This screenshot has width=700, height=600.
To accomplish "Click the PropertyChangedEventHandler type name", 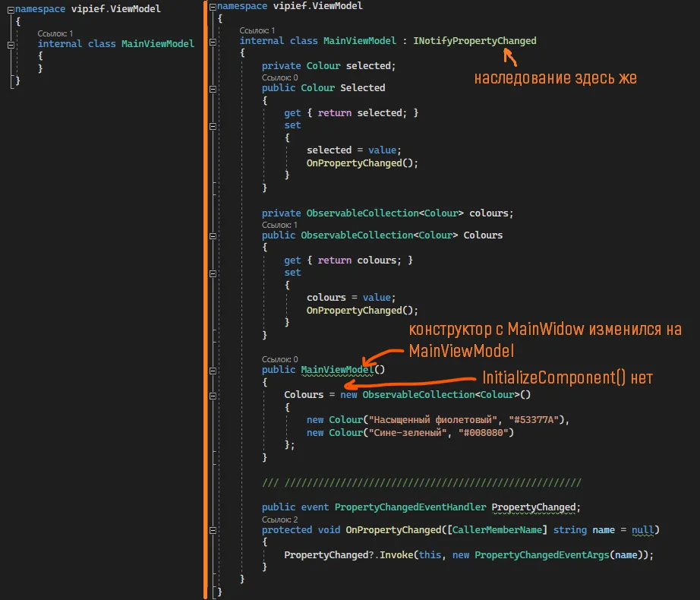I will point(410,507).
